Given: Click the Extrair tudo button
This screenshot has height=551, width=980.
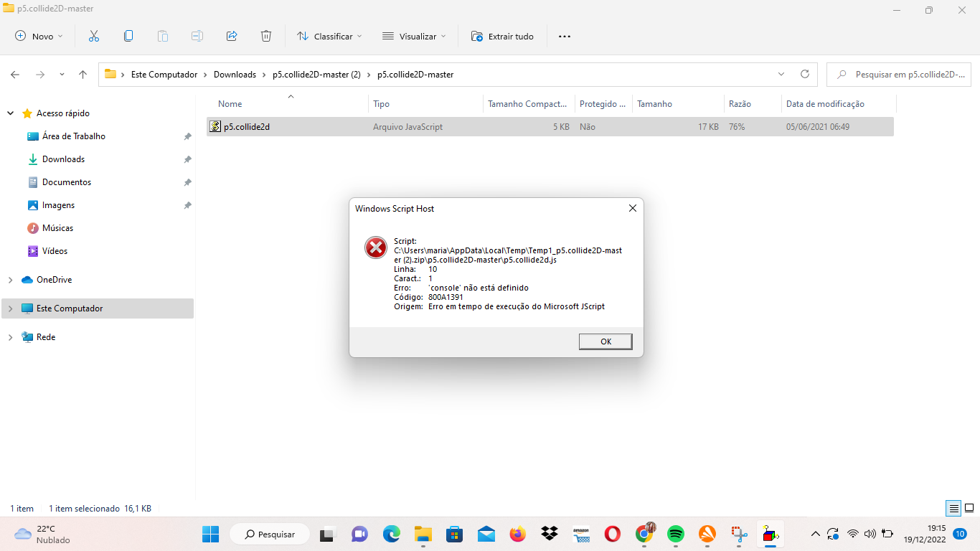Looking at the screenshot, I should pyautogui.click(x=502, y=36).
